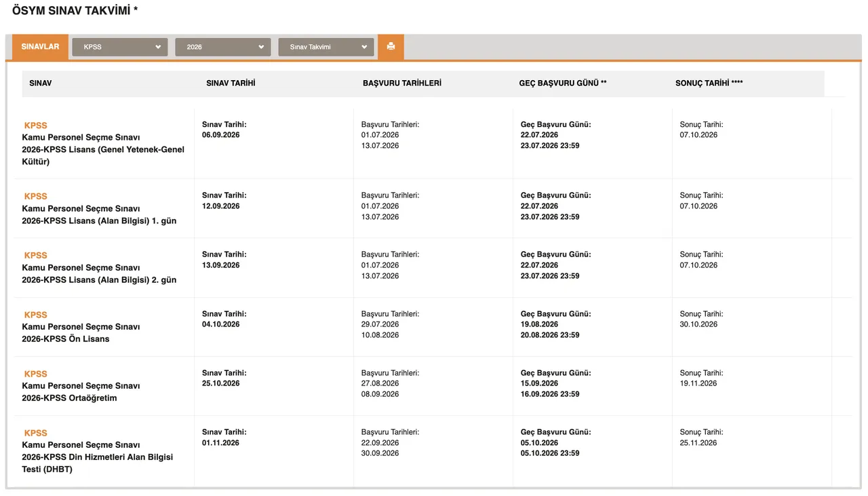Click the orange KPSS label in first row
The image size is (868, 496).
pos(36,126)
